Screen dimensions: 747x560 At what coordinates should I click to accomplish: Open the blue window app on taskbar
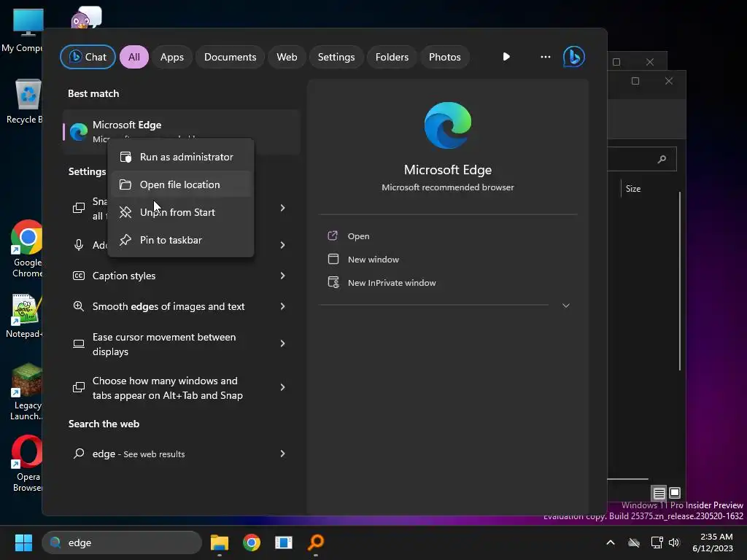coord(284,542)
